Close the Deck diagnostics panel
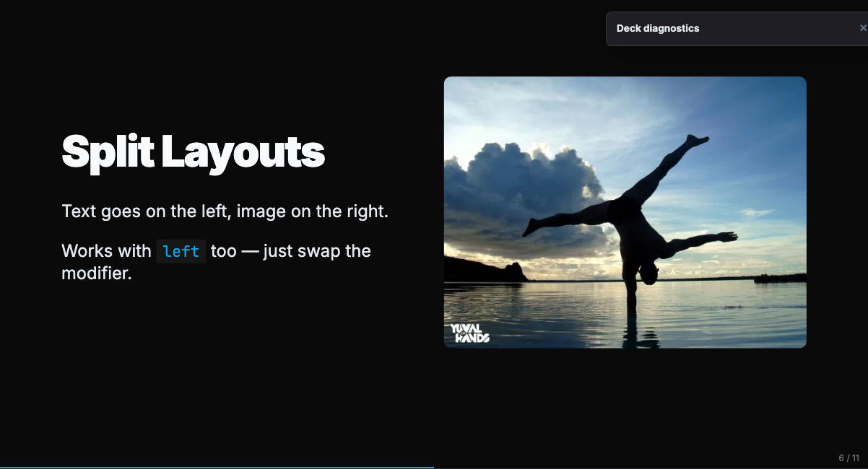Screen dimensions: 868x469 [x=862, y=28]
